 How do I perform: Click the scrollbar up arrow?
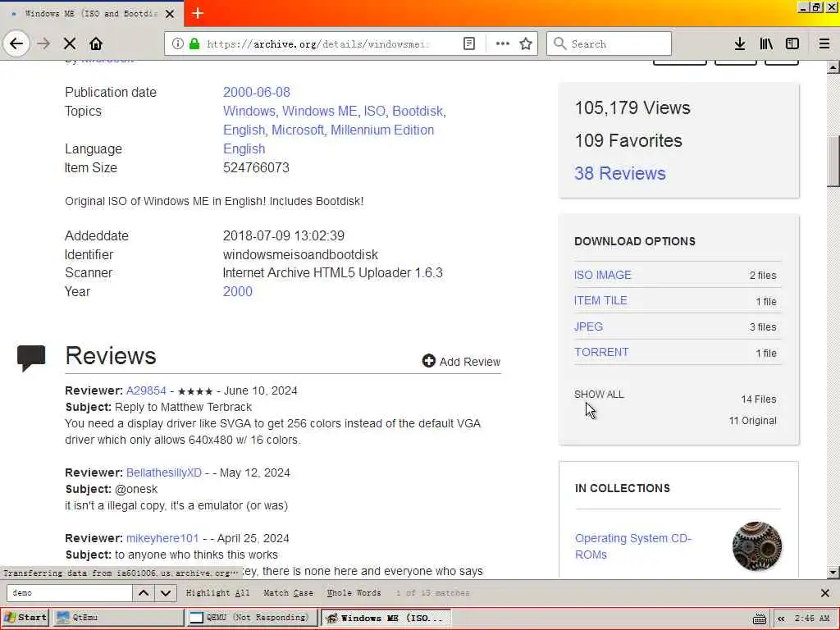(833, 67)
